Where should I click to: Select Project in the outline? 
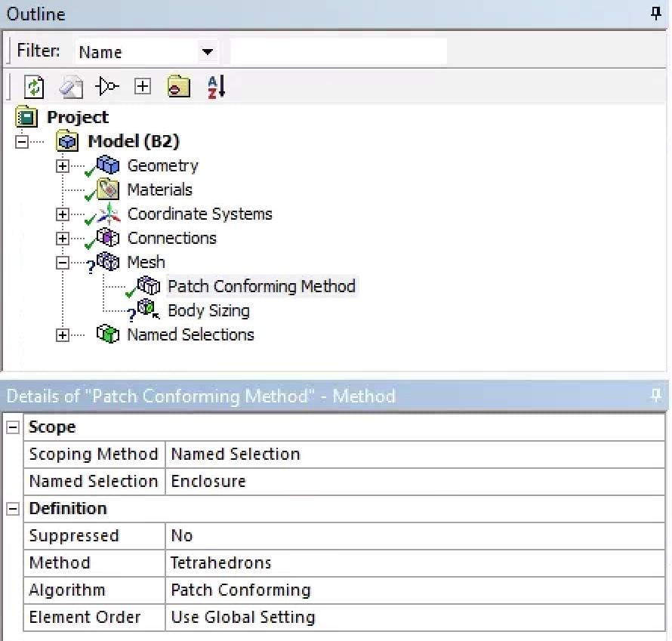click(x=78, y=117)
